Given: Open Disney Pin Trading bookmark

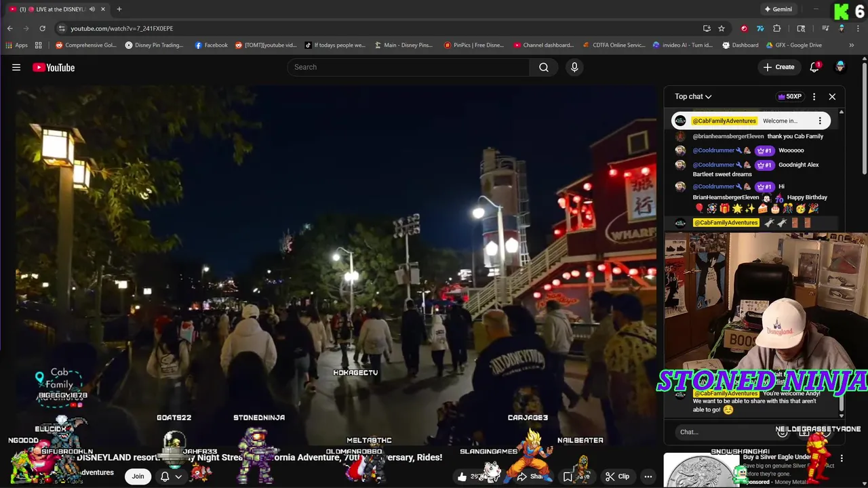Looking at the screenshot, I should (155, 45).
